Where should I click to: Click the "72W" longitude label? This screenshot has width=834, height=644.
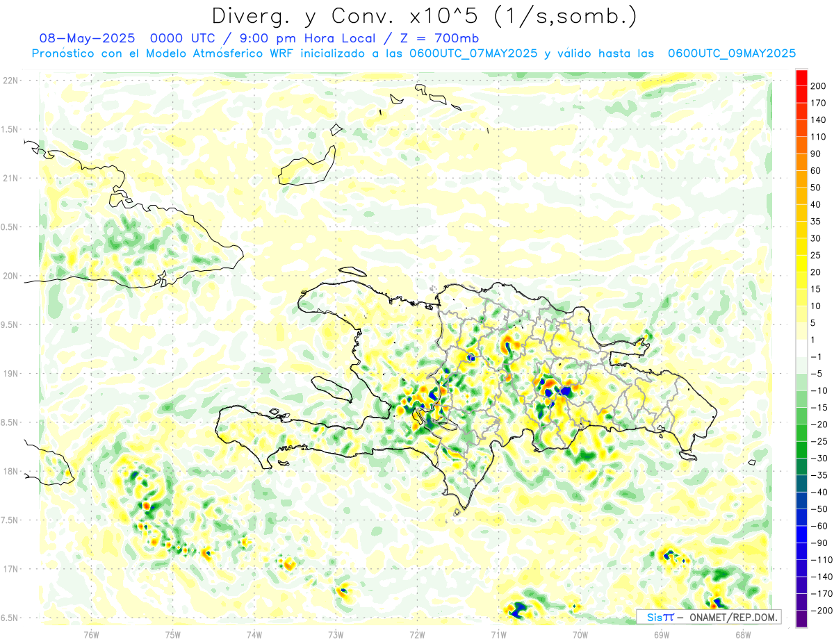tap(417, 634)
